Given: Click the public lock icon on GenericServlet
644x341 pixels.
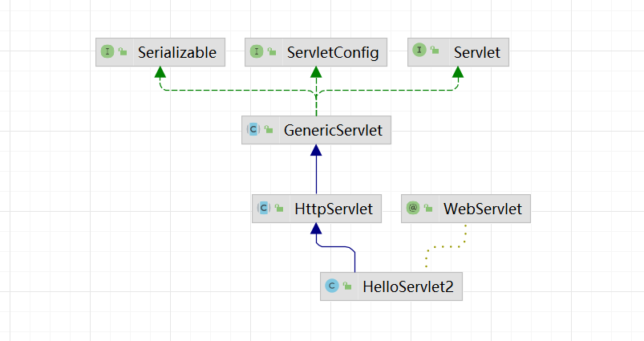Looking at the screenshot, I should tap(269, 129).
